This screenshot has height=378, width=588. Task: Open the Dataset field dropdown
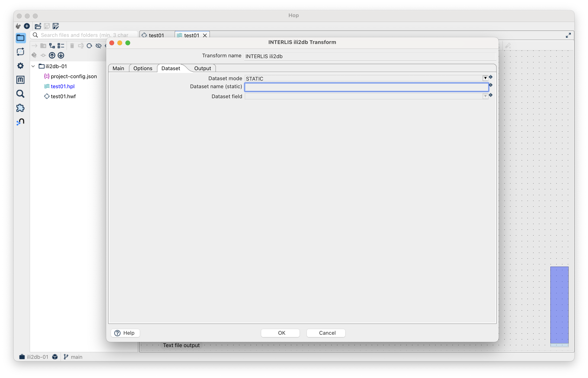(x=485, y=96)
